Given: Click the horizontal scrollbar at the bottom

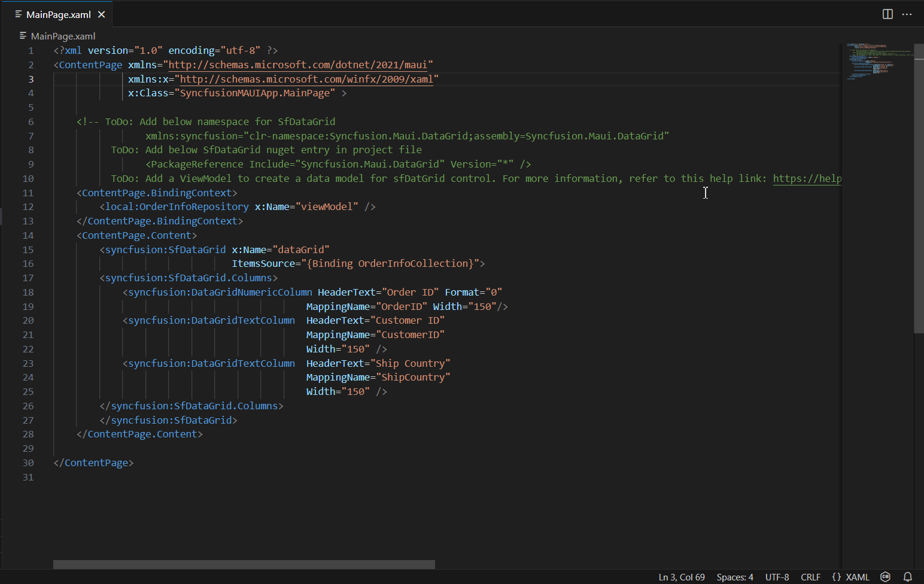Looking at the screenshot, I should point(244,564).
